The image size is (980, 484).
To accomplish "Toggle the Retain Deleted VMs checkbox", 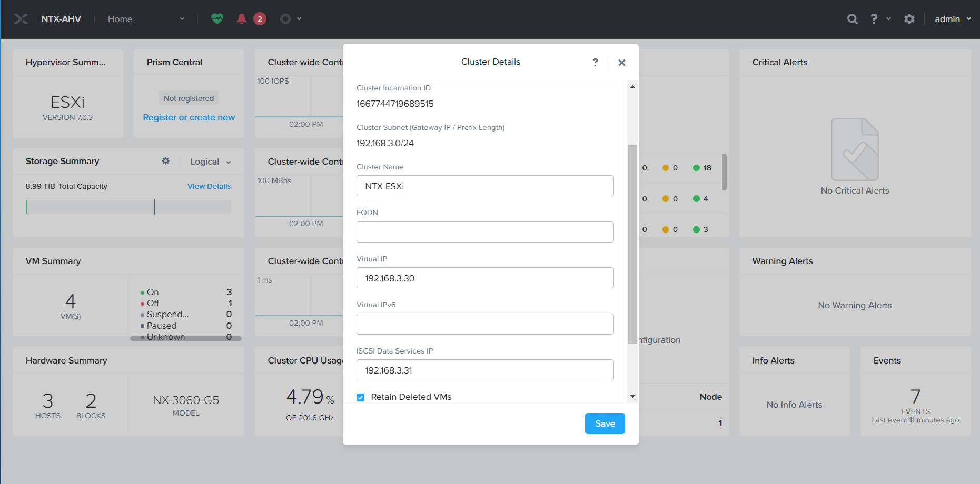I will (x=361, y=397).
